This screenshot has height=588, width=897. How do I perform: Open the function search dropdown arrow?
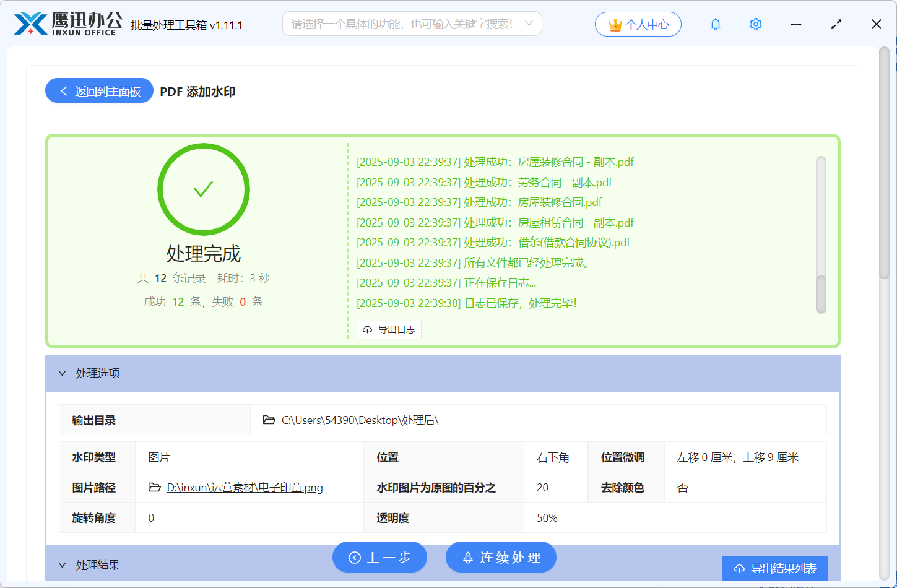coord(529,24)
